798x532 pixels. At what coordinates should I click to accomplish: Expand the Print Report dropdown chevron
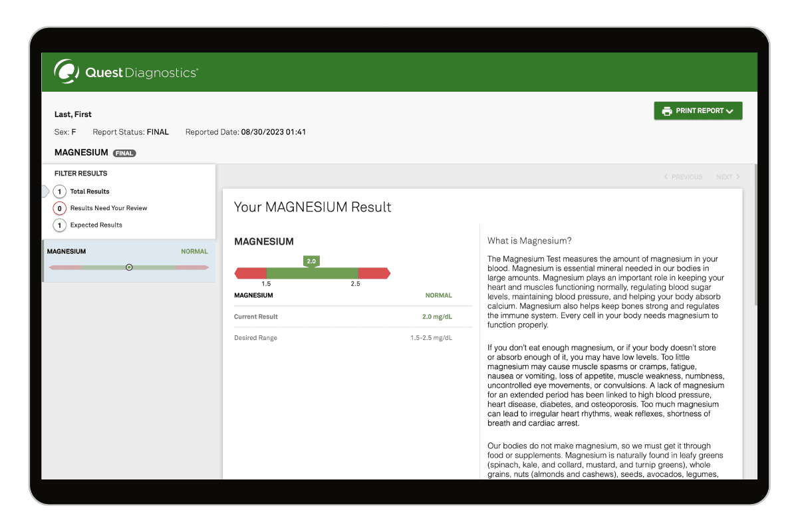click(730, 112)
